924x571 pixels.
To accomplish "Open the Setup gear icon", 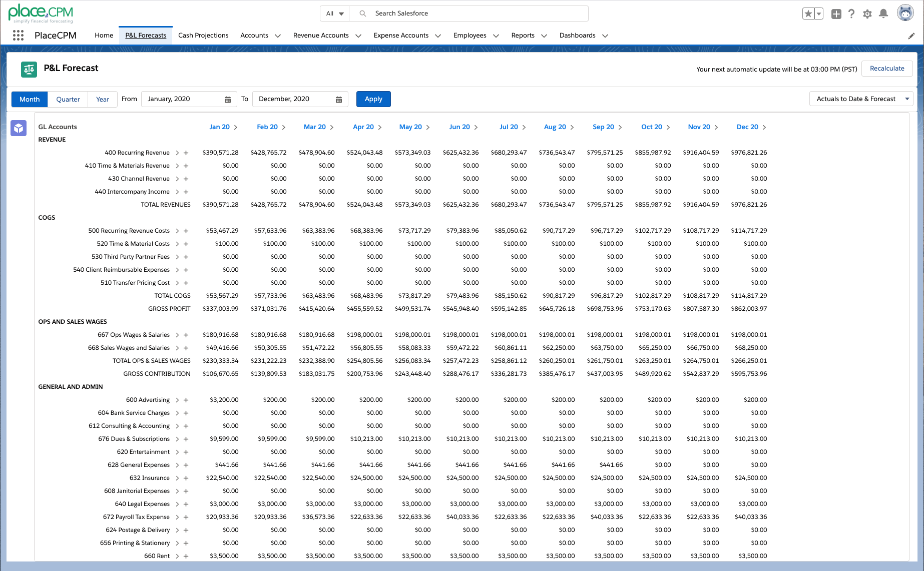I will [867, 14].
